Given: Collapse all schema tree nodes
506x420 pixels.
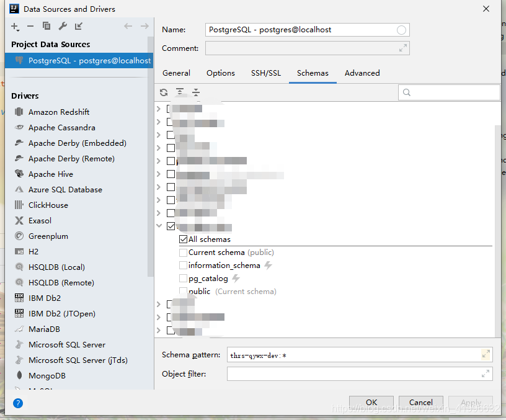Looking at the screenshot, I should [196, 92].
